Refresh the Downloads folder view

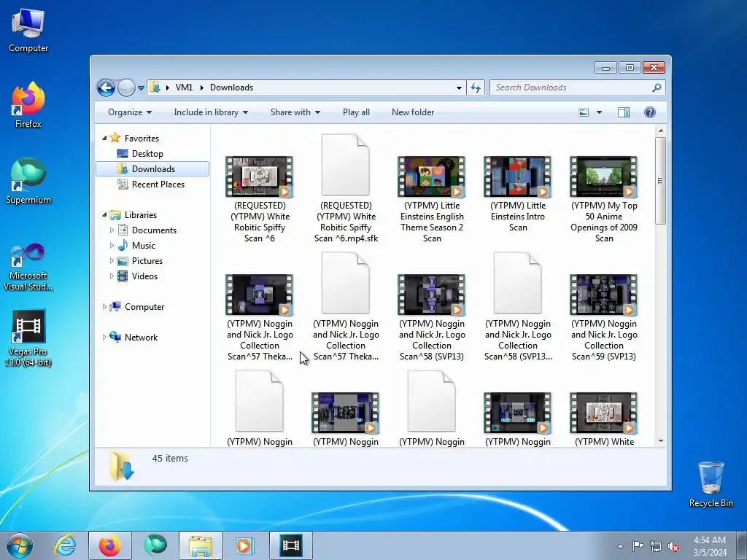pyautogui.click(x=476, y=87)
